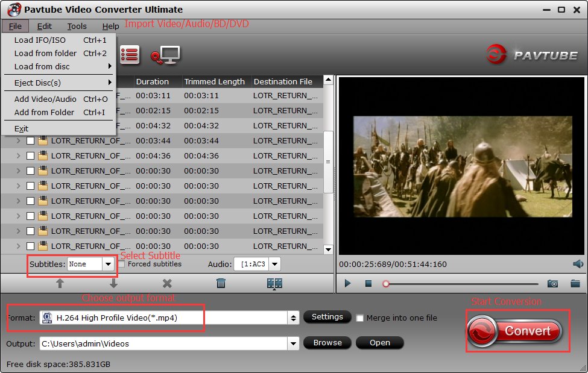Image resolution: width=588 pixels, height=373 pixels.
Task: Open the Output path dropdown
Action: click(293, 343)
